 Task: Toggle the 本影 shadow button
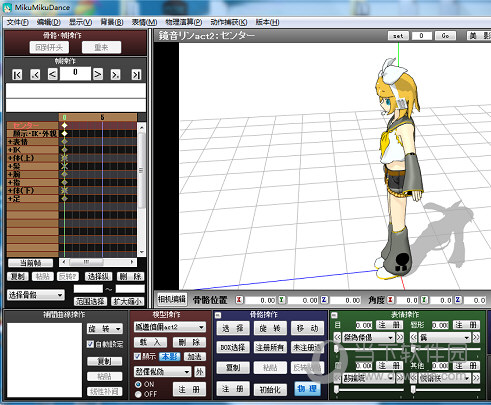pyautogui.click(x=170, y=357)
